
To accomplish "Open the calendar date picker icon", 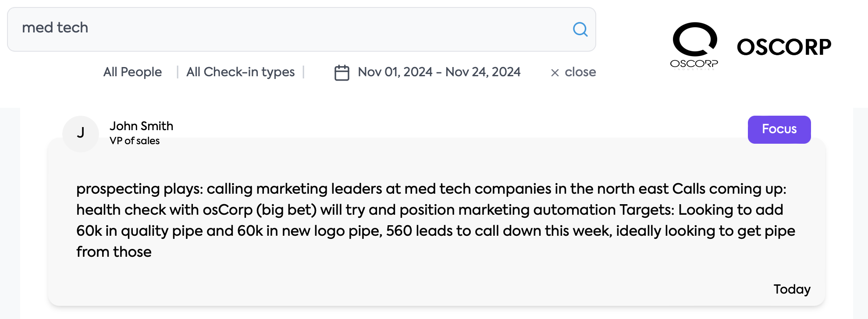I will pyautogui.click(x=342, y=73).
